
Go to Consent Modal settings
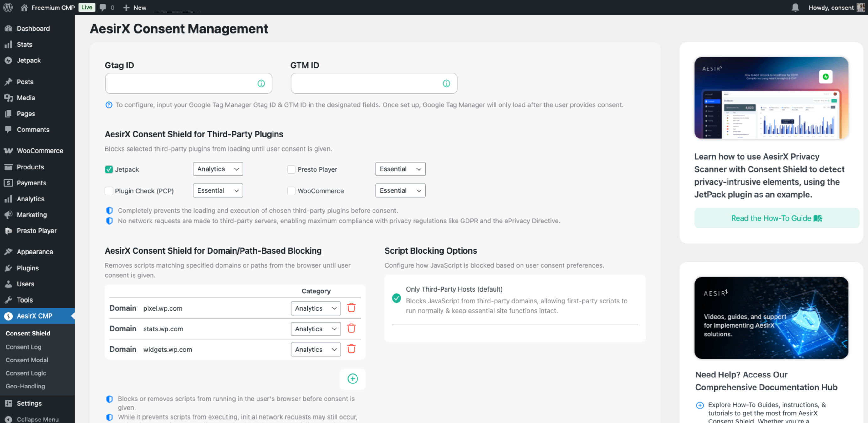coord(27,360)
